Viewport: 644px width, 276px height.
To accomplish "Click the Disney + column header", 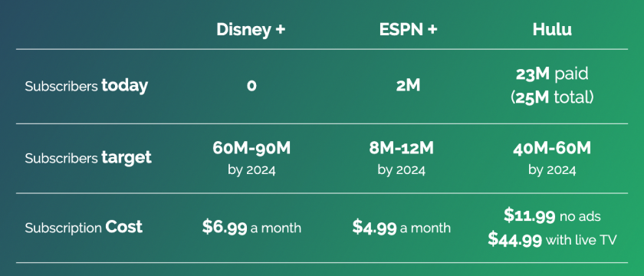I will (x=251, y=30).
